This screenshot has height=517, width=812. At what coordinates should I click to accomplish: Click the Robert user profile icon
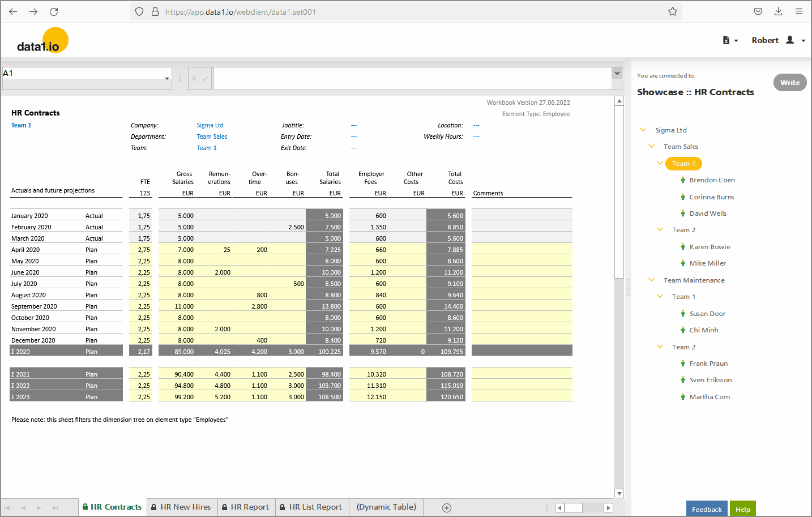click(790, 40)
